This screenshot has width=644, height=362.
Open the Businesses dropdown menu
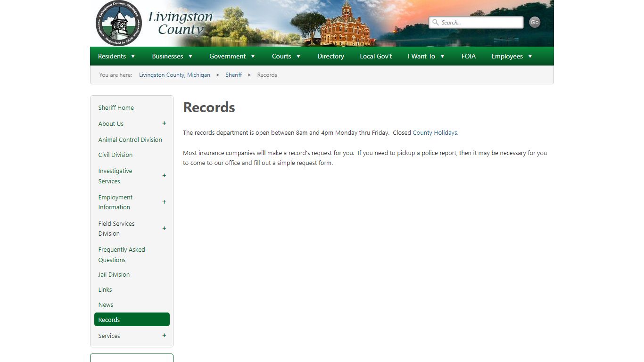[x=172, y=56]
